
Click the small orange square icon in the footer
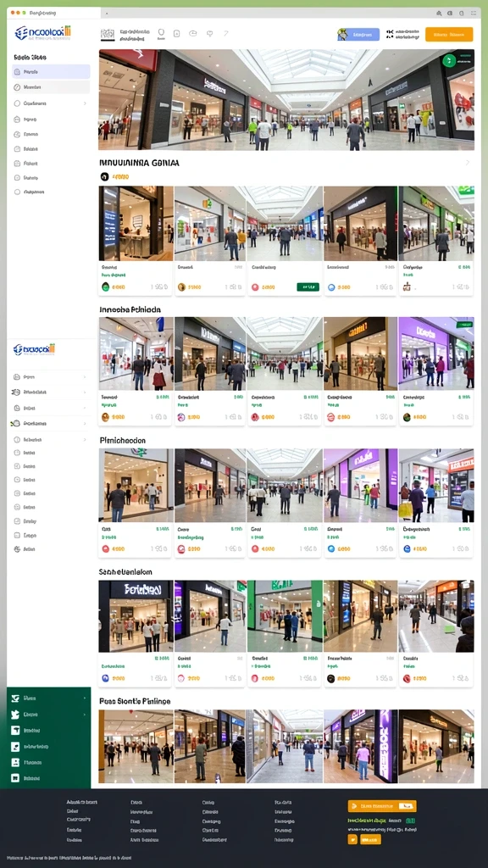tap(352, 839)
